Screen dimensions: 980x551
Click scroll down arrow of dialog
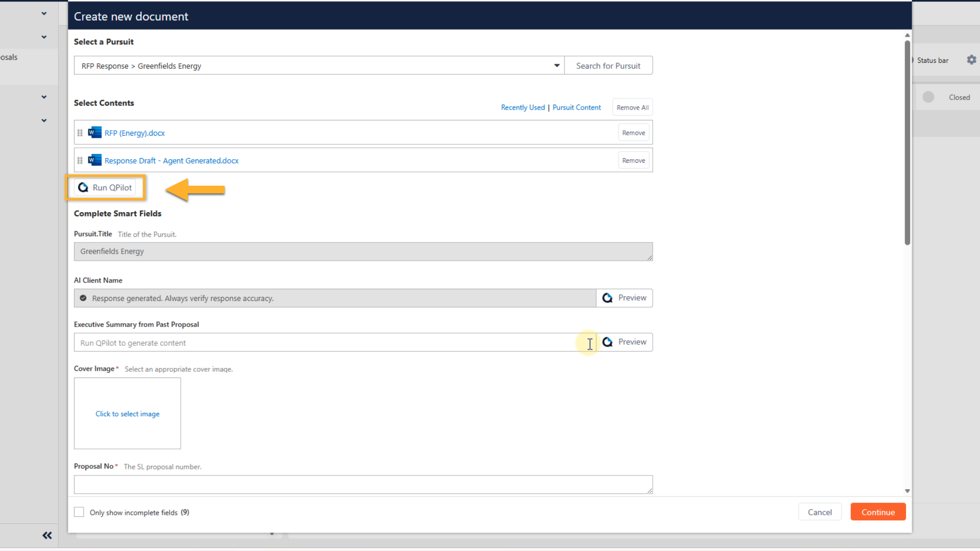click(907, 491)
